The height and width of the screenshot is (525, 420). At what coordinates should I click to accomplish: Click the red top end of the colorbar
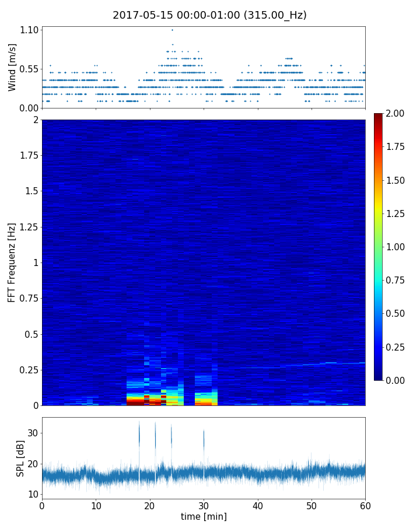click(x=379, y=116)
